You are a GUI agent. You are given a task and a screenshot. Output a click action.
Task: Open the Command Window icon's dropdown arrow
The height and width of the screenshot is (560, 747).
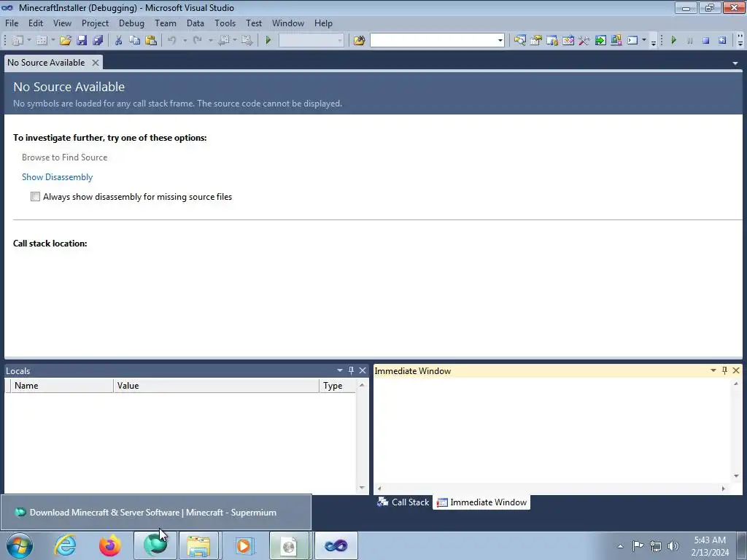coord(644,41)
